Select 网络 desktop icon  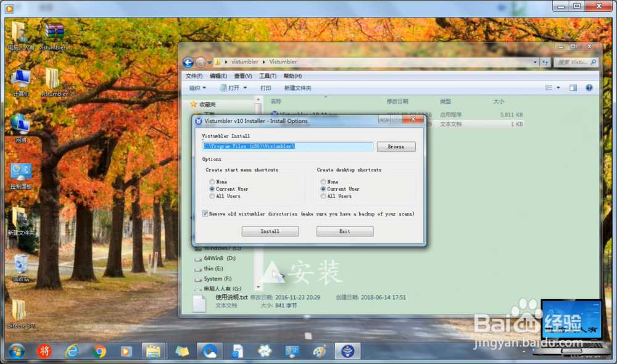(x=20, y=128)
